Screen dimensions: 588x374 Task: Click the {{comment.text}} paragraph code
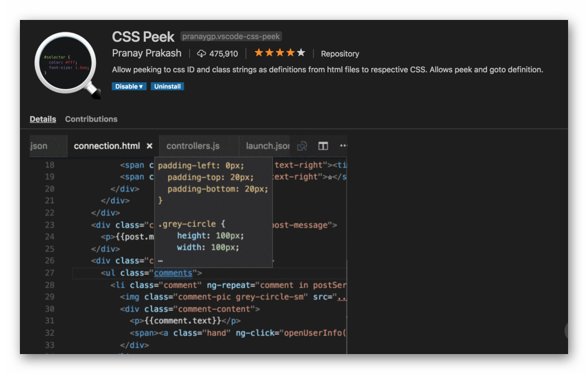pyautogui.click(x=185, y=321)
